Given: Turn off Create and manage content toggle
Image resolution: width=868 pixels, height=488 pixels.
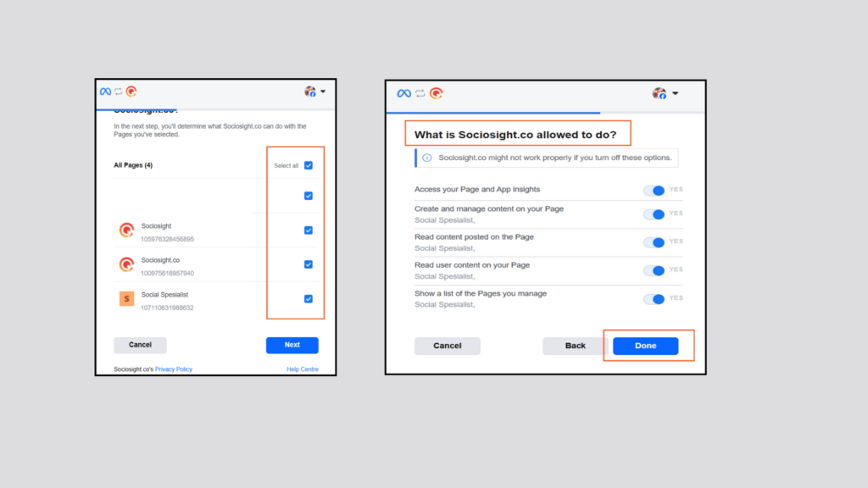Looking at the screenshot, I should click(x=654, y=214).
